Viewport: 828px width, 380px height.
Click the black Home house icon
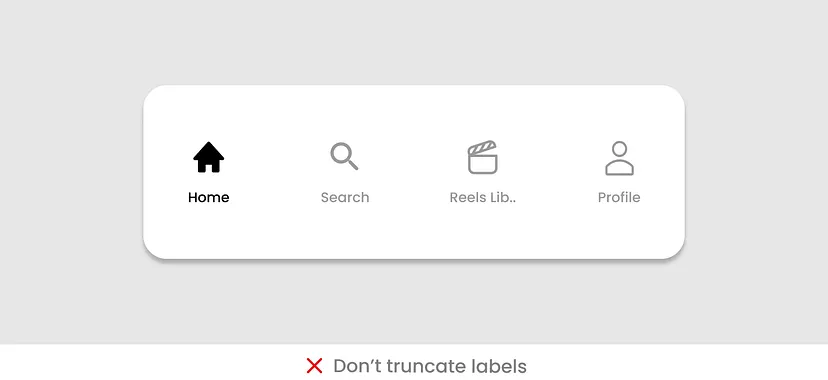[x=209, y=157]
